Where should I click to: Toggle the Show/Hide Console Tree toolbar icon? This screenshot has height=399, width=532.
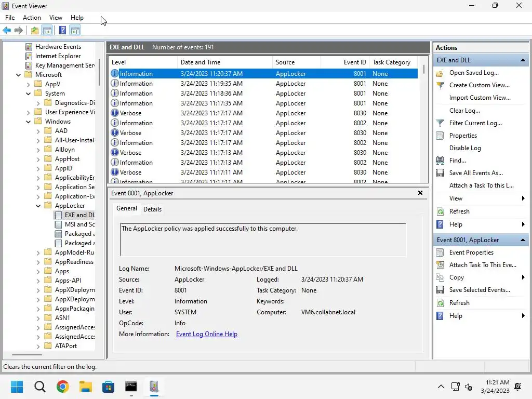click(47, 31)
